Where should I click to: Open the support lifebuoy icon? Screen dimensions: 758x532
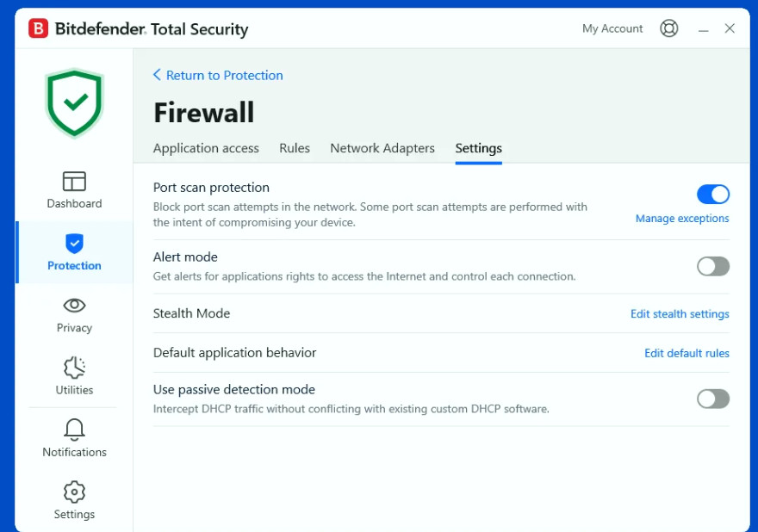tap(668, 28)
